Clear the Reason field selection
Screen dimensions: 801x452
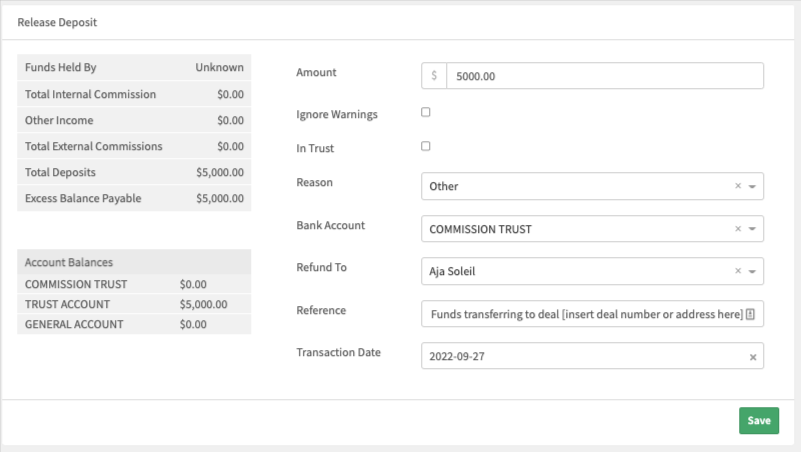[738, 186]
